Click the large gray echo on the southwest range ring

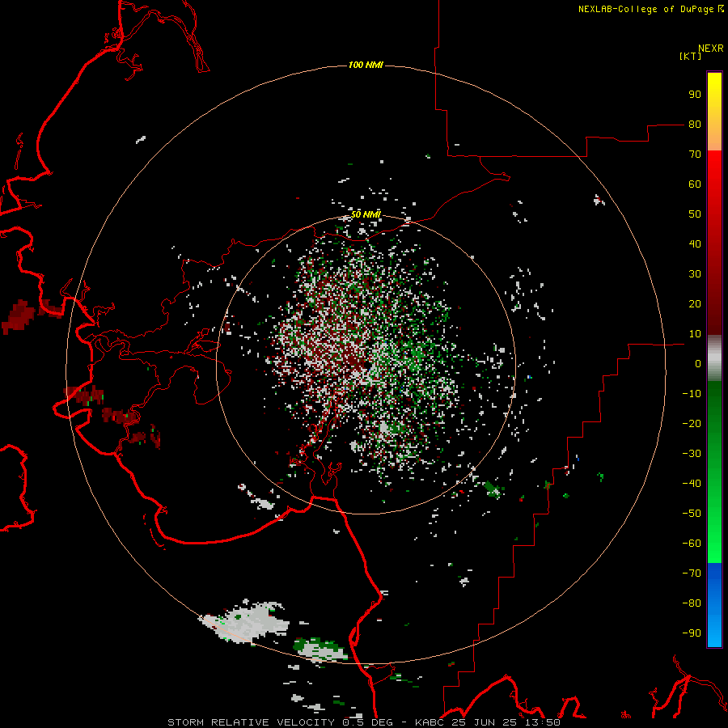245,622
